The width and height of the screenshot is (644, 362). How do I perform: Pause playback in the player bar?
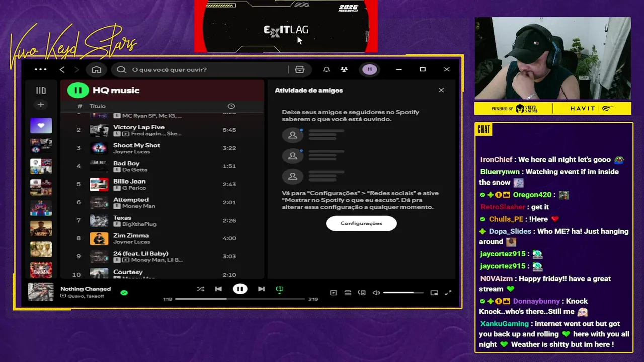click(x=240, y=289)
